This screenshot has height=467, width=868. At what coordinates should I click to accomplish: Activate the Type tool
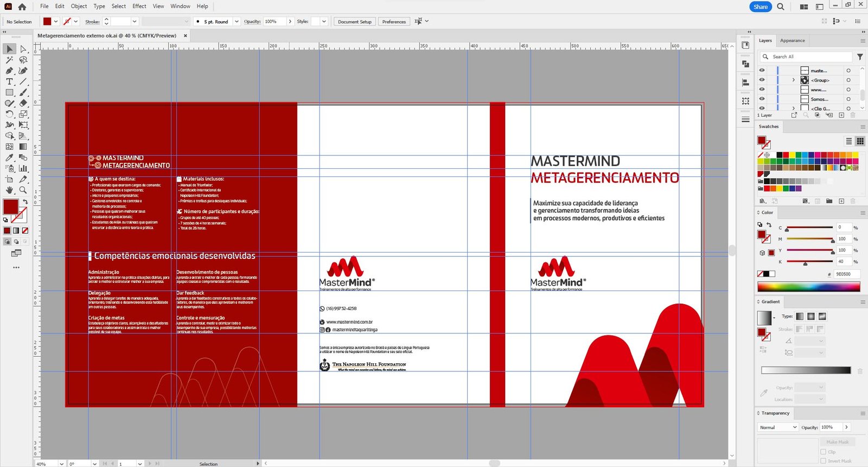pos(9,81)
